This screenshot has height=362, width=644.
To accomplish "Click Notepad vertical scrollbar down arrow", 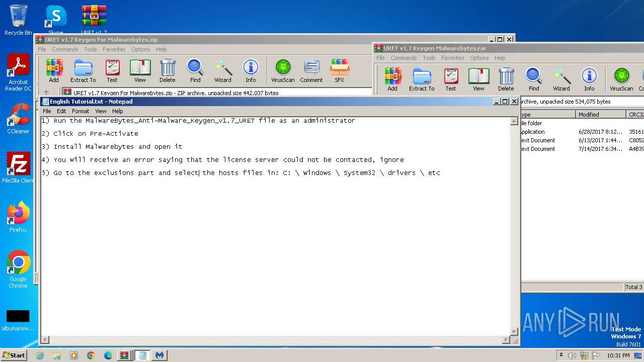I will tap(514, 332).
